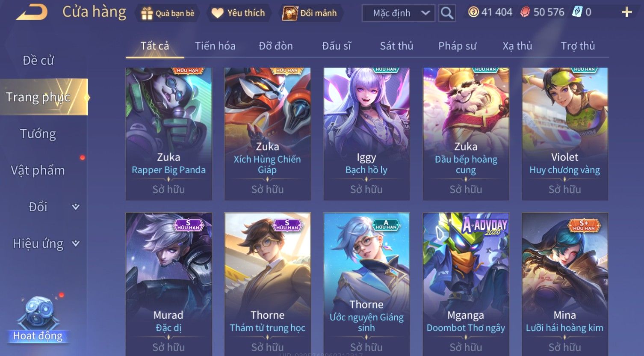This screenshot has width=644, height=356.
Task: Click the golden back arrow icon
Action: click(x=32, y=12)
